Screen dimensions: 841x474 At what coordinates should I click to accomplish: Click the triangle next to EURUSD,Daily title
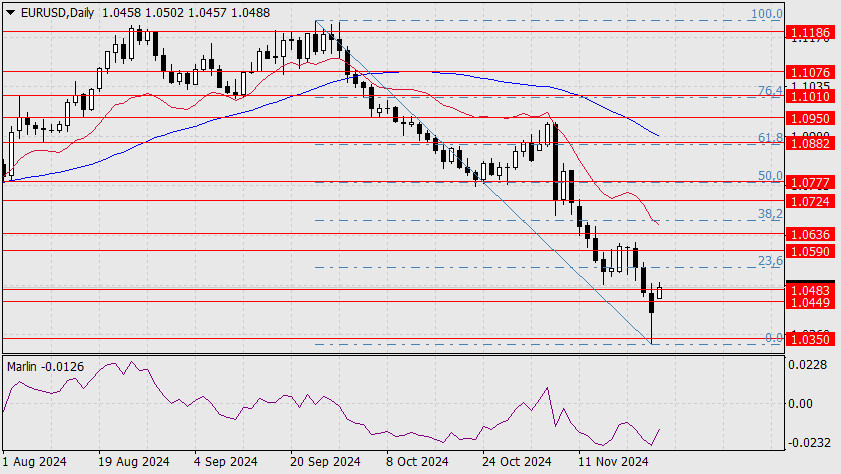coord(11,12)
